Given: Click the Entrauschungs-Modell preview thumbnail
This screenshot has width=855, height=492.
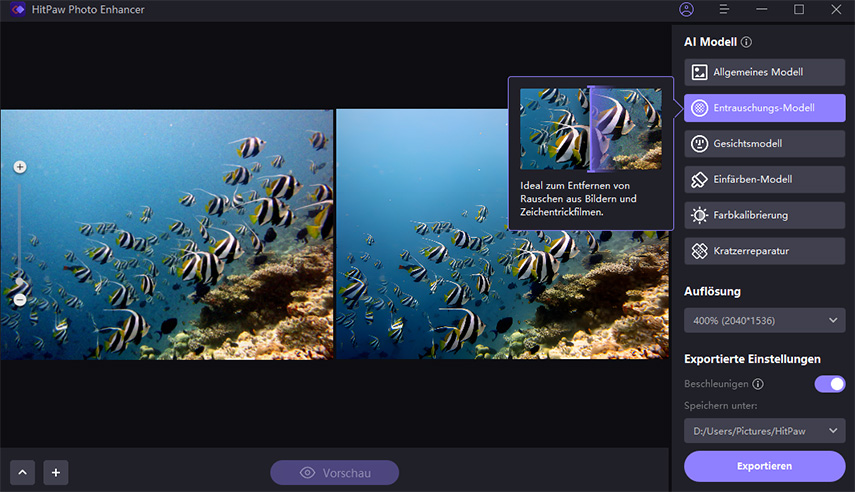Looking at the screenshot, I should coord(590,129).
